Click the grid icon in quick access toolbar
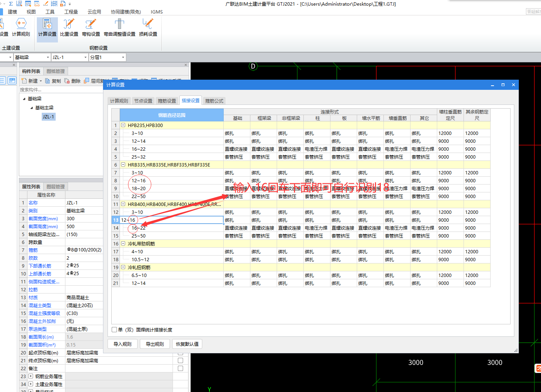 [x=54, y=3]
